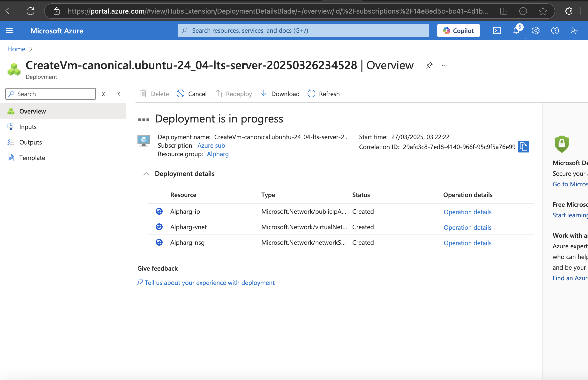
Task: Reload the page with browser refresh icon
Action: (x=30, y=11)
